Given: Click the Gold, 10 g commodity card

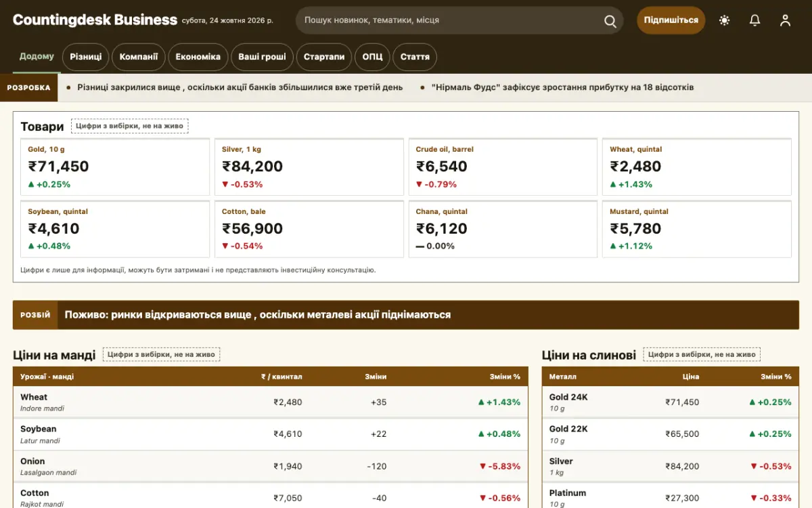Looking at the screenshot, I should [115, 167].
